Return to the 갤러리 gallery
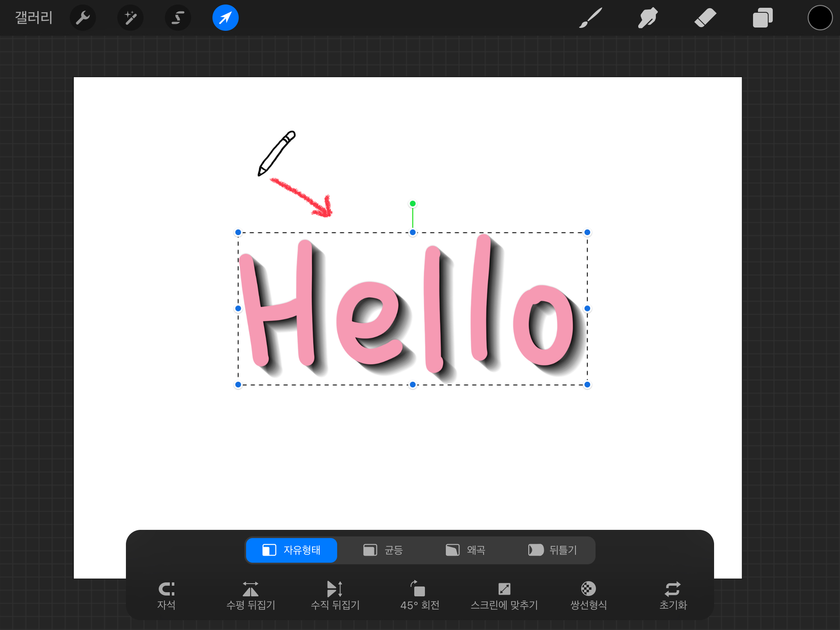The height and width of the screenshot is (630, 840). [x=34, y=18]
